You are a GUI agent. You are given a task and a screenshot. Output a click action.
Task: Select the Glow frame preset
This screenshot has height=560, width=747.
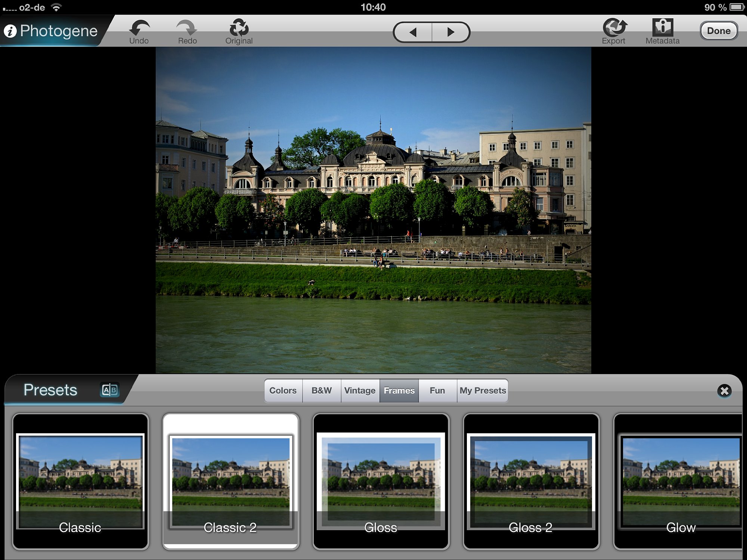[x=678, y=481]
